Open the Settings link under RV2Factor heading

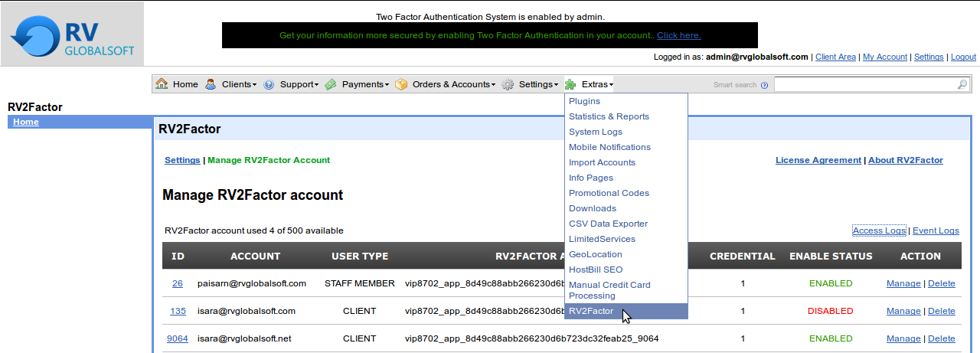pyautogui.click(x=182, y=160)
